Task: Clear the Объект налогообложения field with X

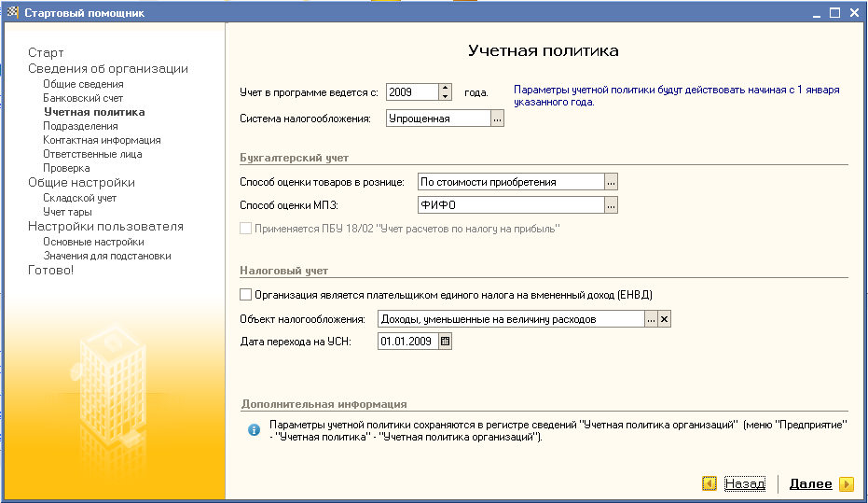Action: click(664, 319)
